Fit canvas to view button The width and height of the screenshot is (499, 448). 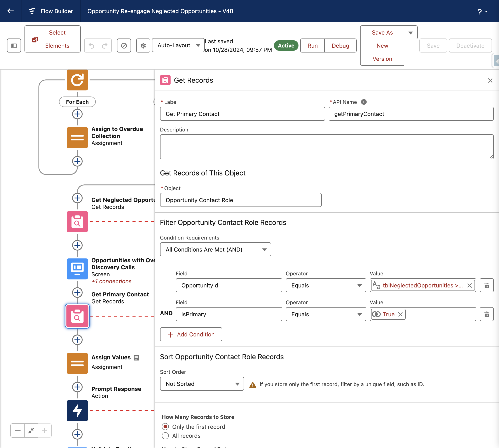31,430
